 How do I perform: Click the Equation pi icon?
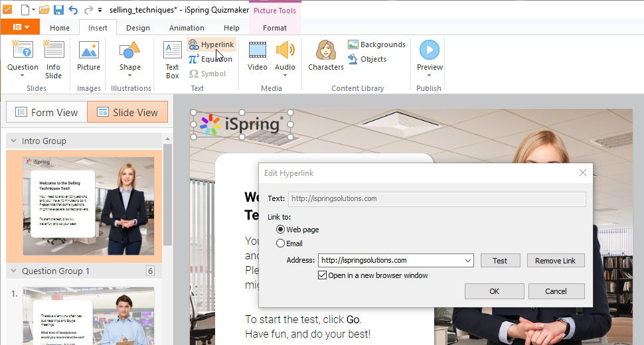pos(193,59)
